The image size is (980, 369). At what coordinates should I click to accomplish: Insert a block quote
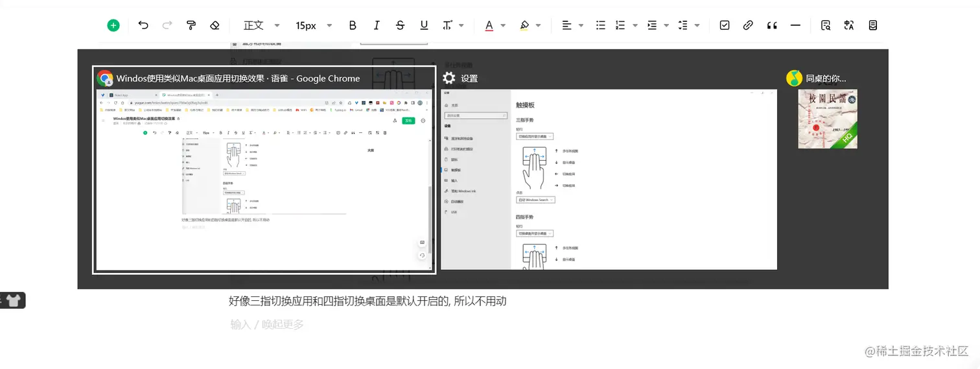(x=772, y=25)
